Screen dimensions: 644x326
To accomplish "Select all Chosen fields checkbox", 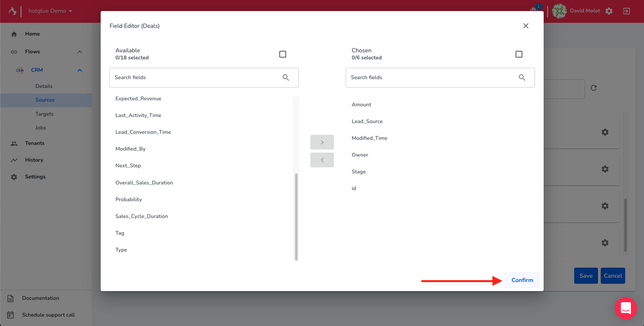I will point(519,54).
